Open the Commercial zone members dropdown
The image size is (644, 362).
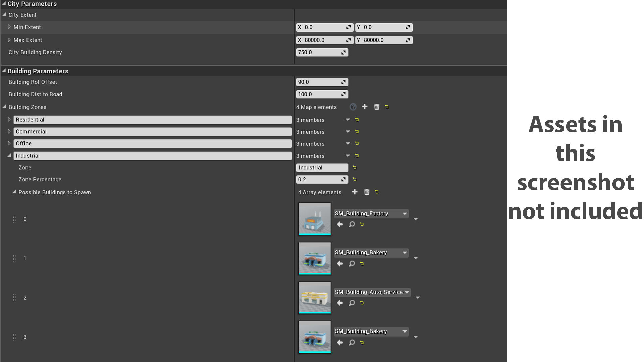tap(348, 132)
